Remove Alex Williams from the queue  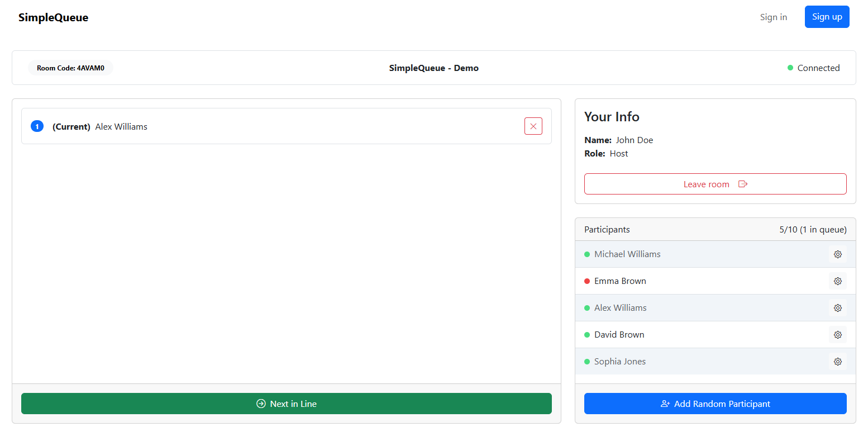pyautogui.click(x=533, y=126)
